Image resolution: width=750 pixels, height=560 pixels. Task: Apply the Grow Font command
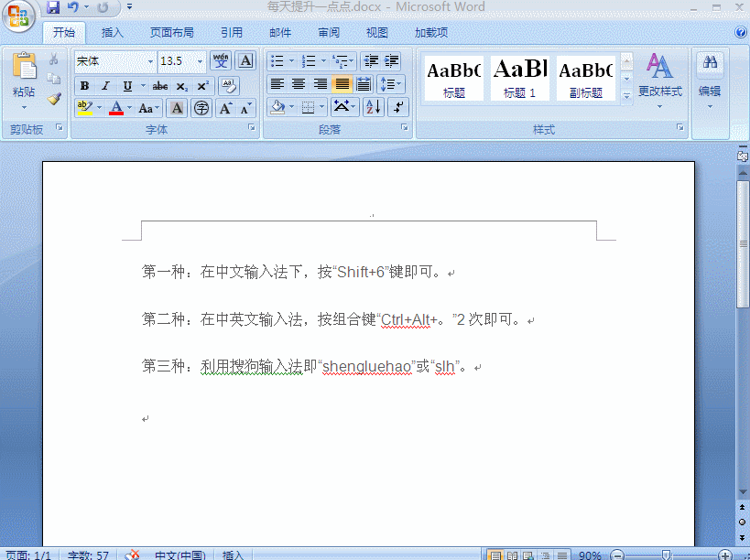pyautogui.click(x=225, y=107)
